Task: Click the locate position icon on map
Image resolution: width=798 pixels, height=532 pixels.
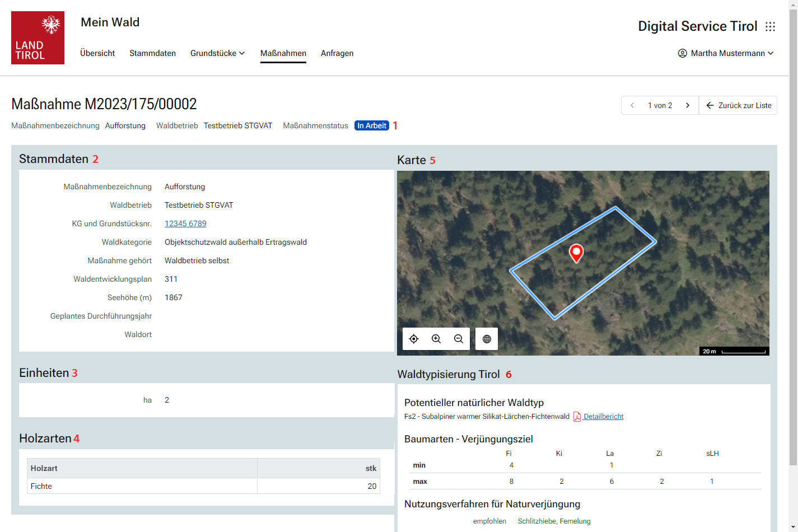Action: [x=414, y=339]
